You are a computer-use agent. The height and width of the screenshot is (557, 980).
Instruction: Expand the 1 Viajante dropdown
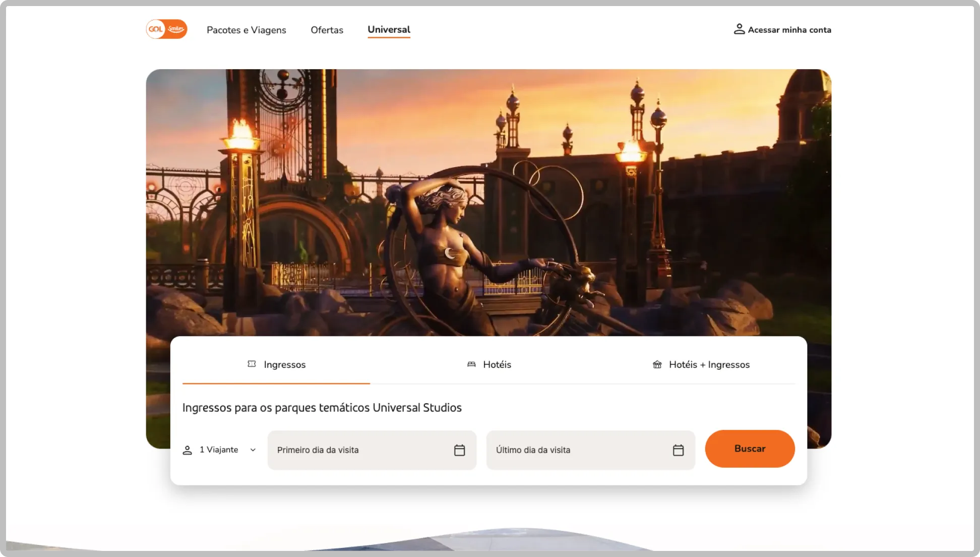tap(220, 450)
